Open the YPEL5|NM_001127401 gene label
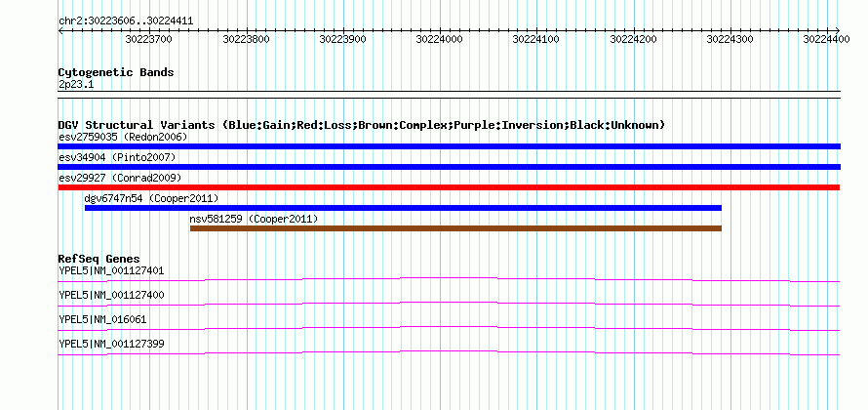 tap(111, 271)
